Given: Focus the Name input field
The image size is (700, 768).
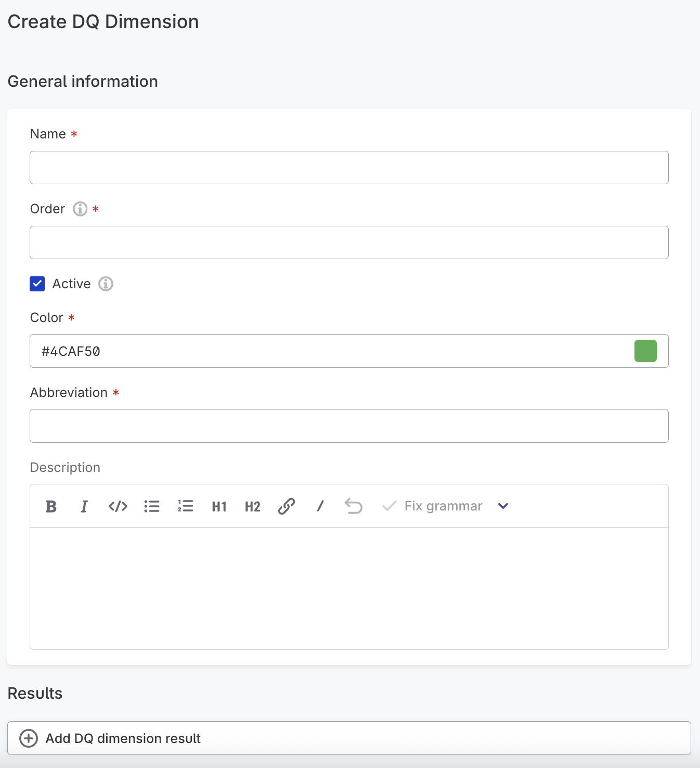Looking at the screenshot, I should click(348, 168).
